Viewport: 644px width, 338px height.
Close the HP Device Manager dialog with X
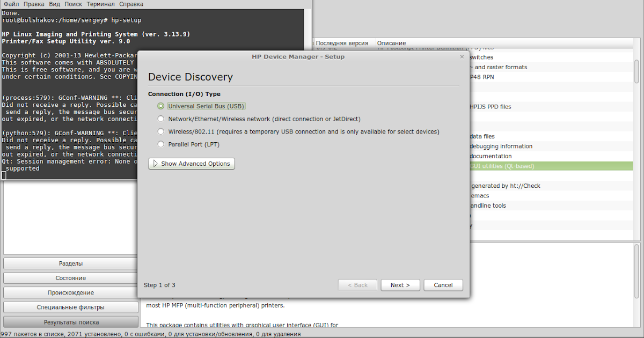pyautogui.click(x=462, y=56)
